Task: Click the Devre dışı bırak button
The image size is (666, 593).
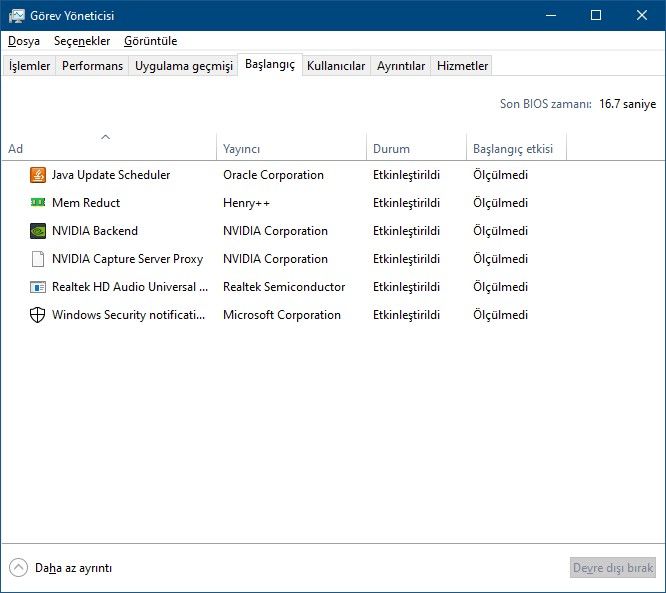Action: [612, 568]
